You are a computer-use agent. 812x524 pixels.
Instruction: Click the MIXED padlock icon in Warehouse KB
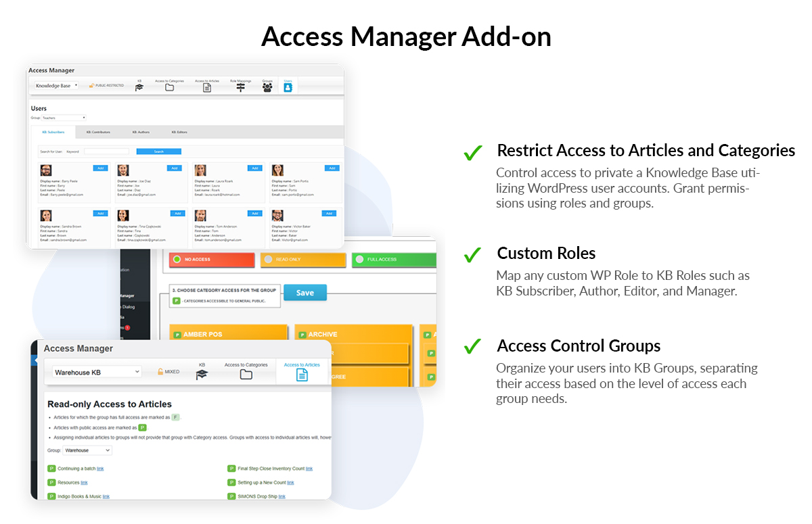coord(160,371)
